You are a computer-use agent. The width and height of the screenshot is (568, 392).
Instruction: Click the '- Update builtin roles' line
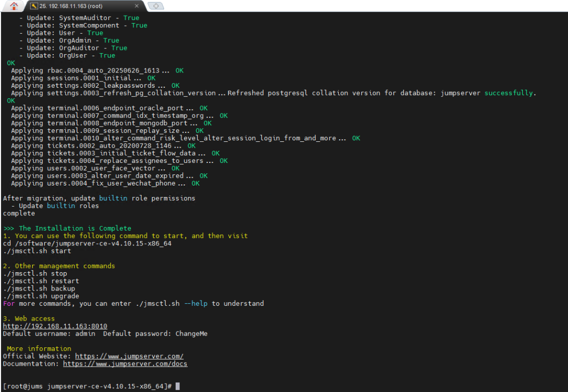pyautogui.click(x=55, y=205)
